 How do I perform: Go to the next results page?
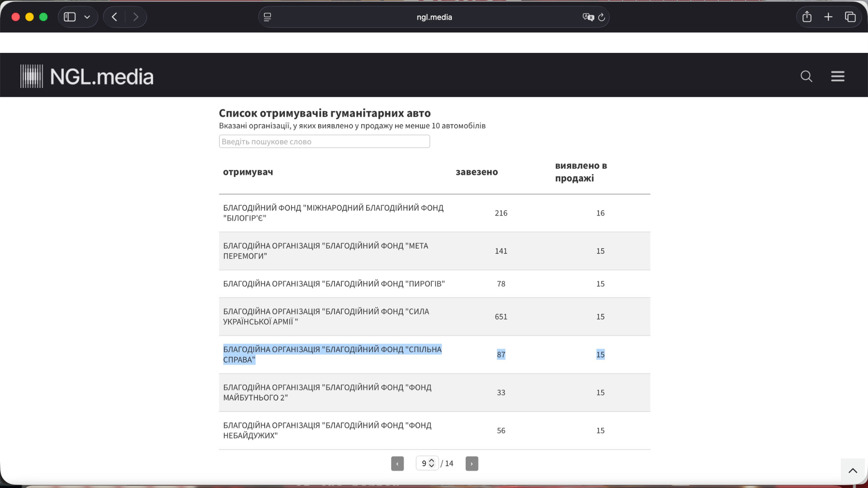472,463
